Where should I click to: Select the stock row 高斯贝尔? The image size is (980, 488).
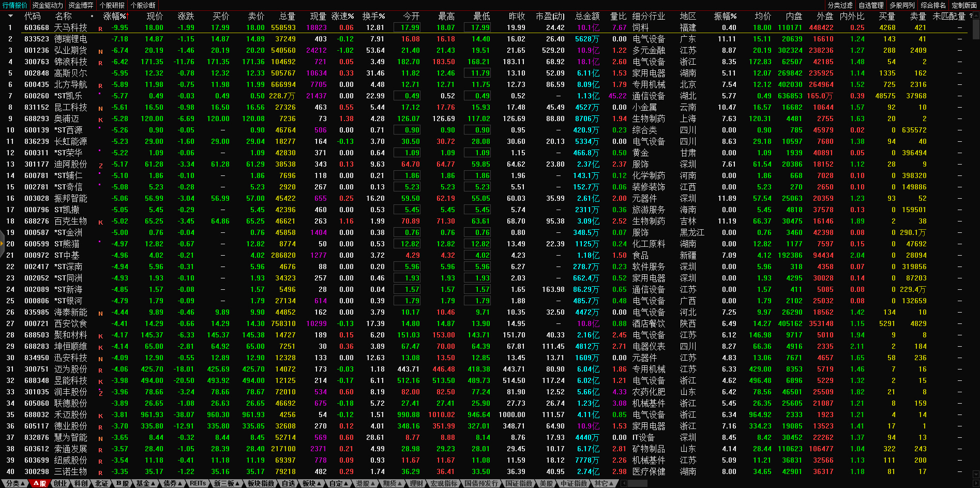pyautogui.click(x=71, y=73)
